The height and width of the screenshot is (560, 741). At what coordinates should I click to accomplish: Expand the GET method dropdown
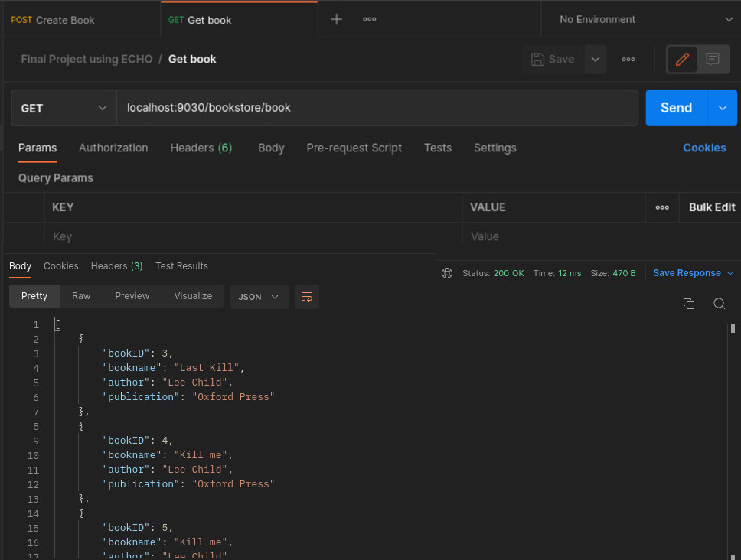pyautogui.click(x=63, y=108)
